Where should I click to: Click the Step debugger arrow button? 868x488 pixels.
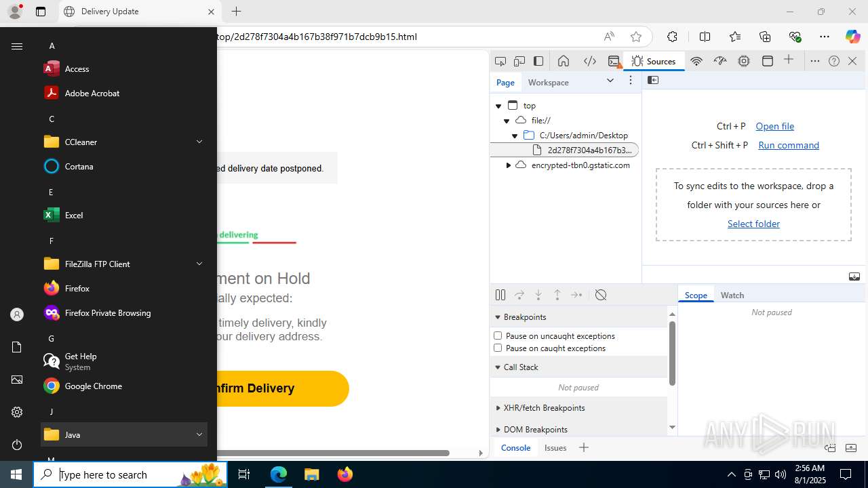pyautogui.click(x=576, y=295)
